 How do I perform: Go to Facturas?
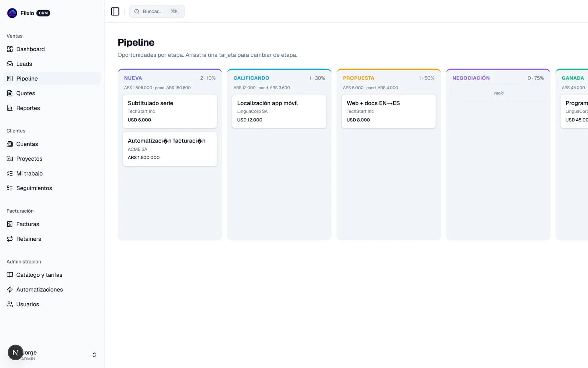coord(52,224)
